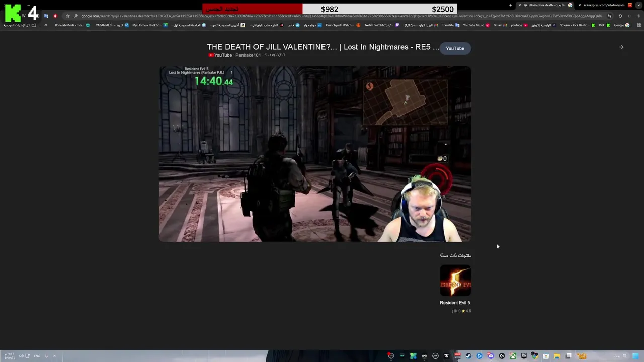Reload the page
This screenshot has width=644, height=362.
tap(620, 16)
